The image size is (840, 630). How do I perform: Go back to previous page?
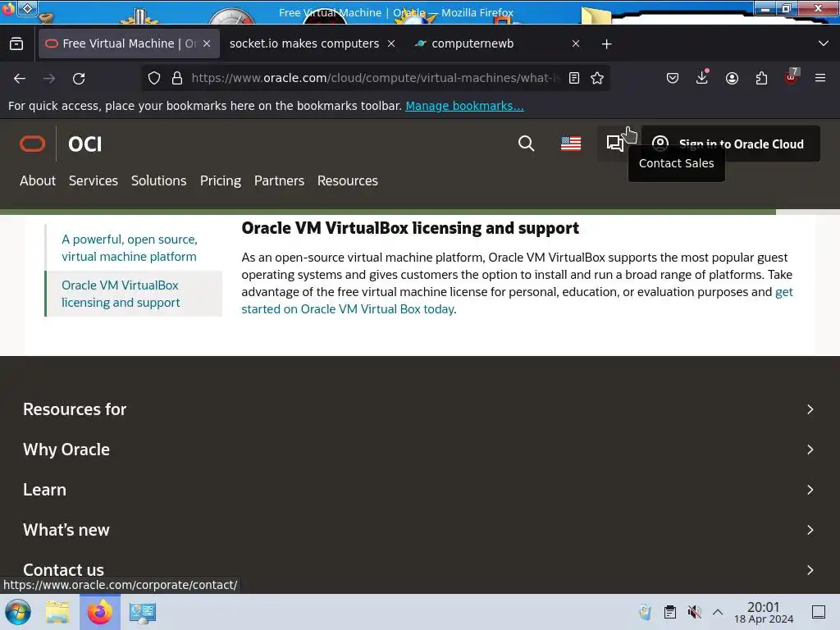tap(20, 78)
